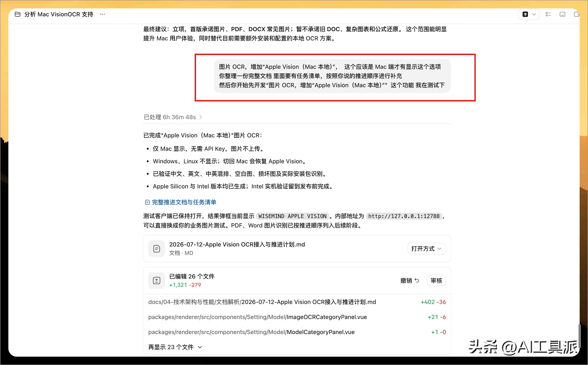Open the docs/04 Apple Vision OCR plan diff row

pyautogui.click(x=297, y=302)
